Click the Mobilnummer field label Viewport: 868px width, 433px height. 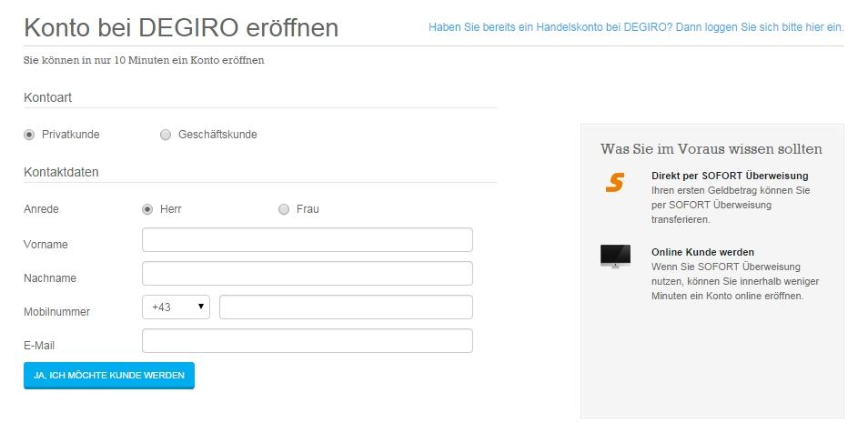click(56, 312)
